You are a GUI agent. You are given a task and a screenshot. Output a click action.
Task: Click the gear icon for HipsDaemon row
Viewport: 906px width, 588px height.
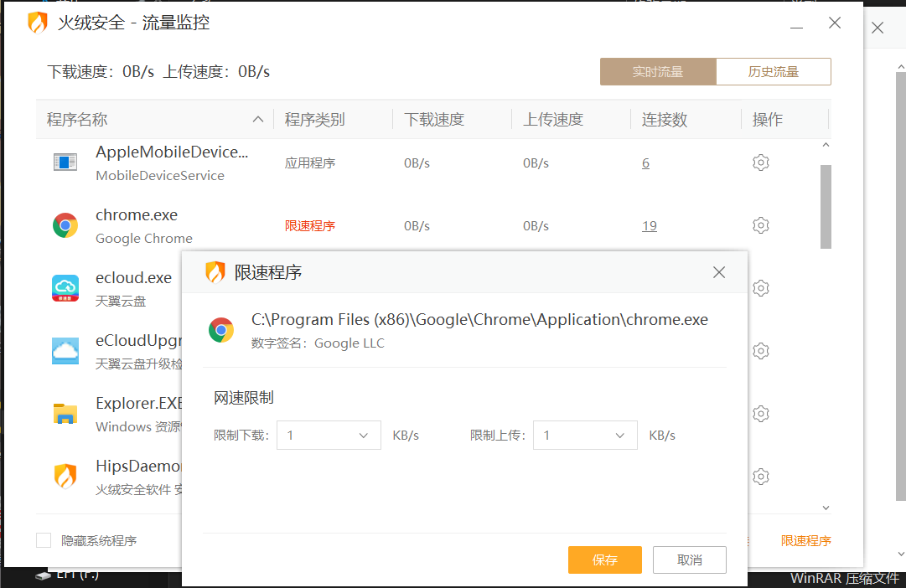coord(760,477)
